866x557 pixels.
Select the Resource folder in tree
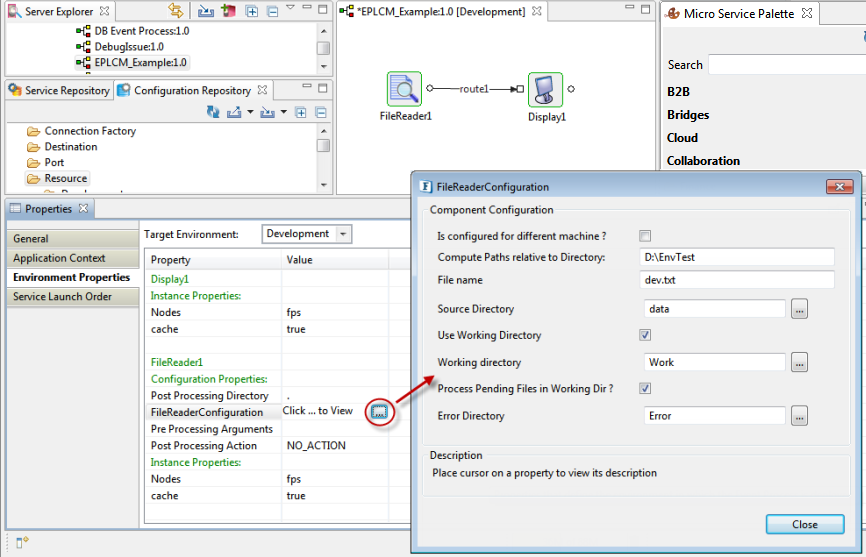click(x=65, y=178)
